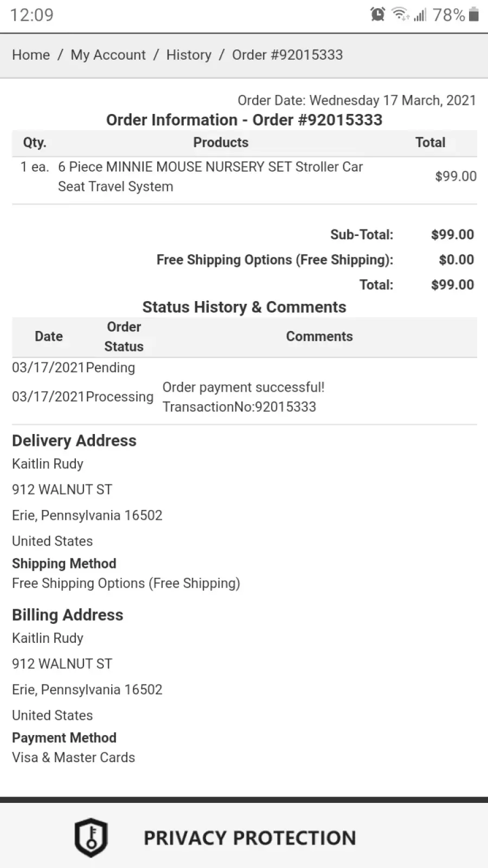
Task: Select Order #92015333 breadcrumb
Action: (287, 55)
